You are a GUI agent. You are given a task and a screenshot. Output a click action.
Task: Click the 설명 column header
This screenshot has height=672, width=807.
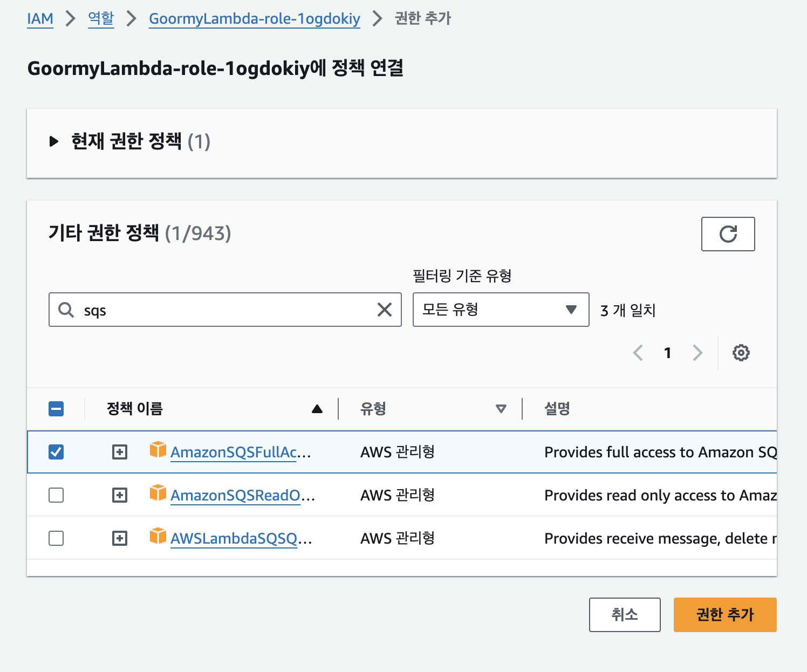pyautogui.click(x=557, y=409)
